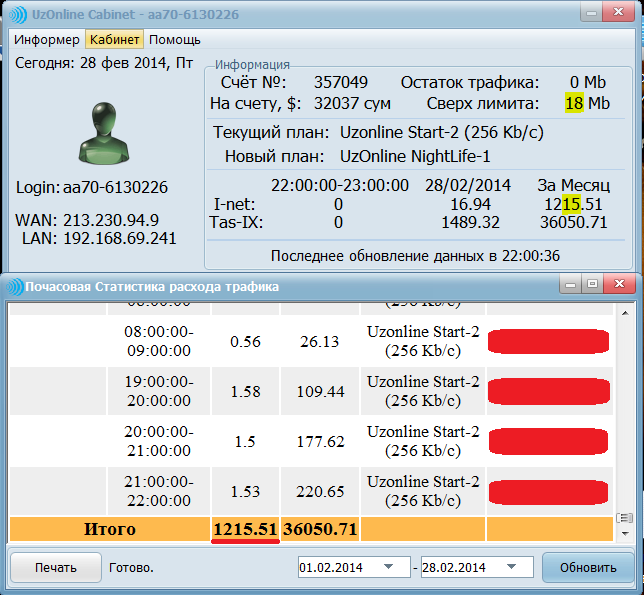Click the last update time 22:00:36 line
This screenshot has width=644, height=595.
coord(415,256)
